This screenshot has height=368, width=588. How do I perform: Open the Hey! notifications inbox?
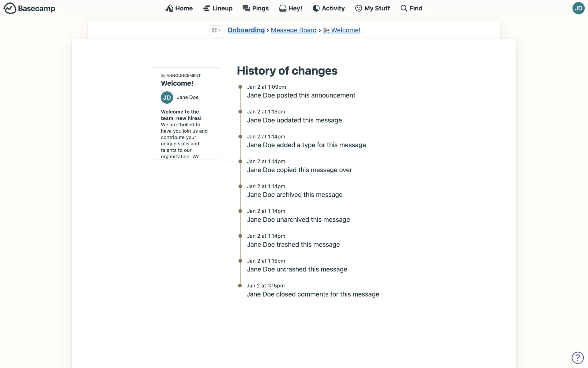click(291, 8)
